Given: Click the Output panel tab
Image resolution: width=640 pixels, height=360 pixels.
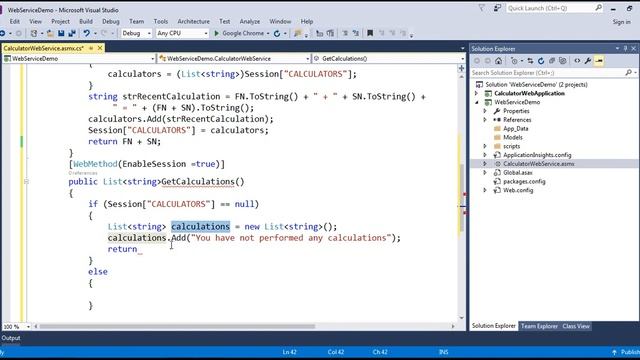Looking at the screenshot, I should point(11,338).
